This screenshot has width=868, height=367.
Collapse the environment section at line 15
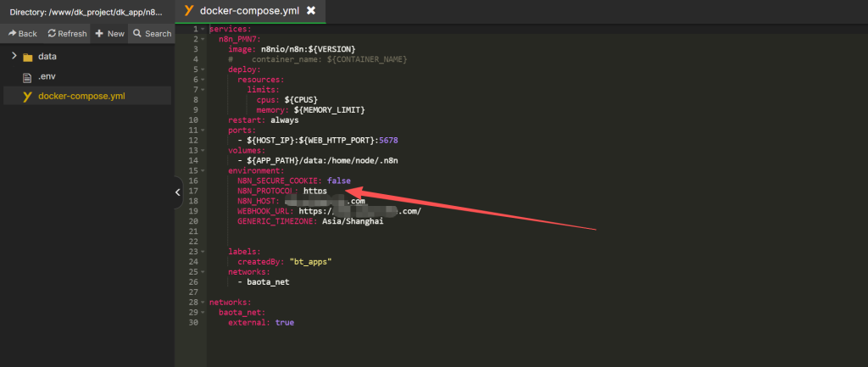coord(203,171)
